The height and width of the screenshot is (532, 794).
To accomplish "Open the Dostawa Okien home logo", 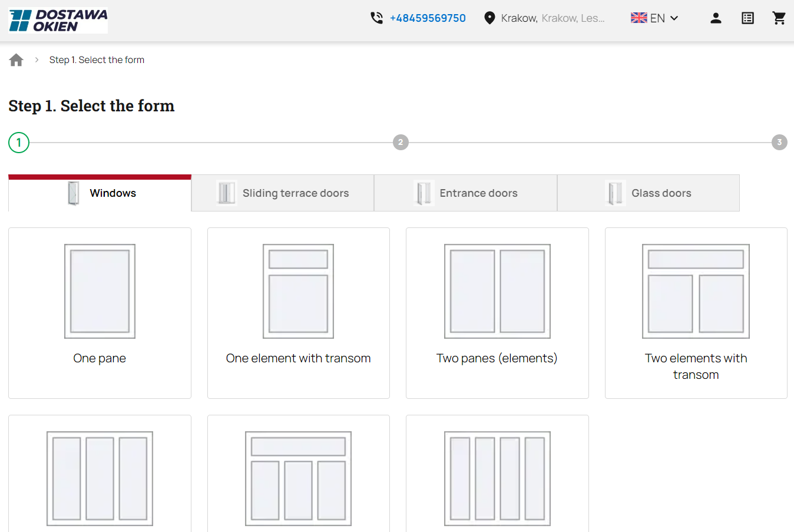I will pos(57,19).
